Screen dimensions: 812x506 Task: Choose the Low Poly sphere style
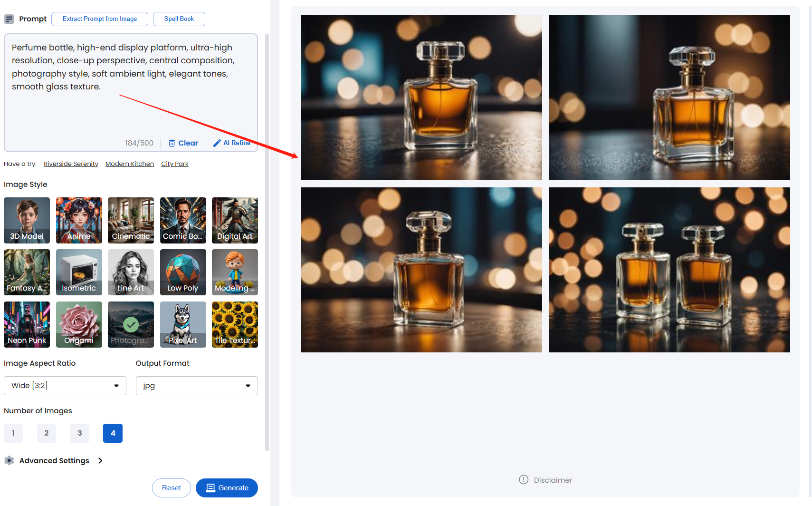coord(183,272)
